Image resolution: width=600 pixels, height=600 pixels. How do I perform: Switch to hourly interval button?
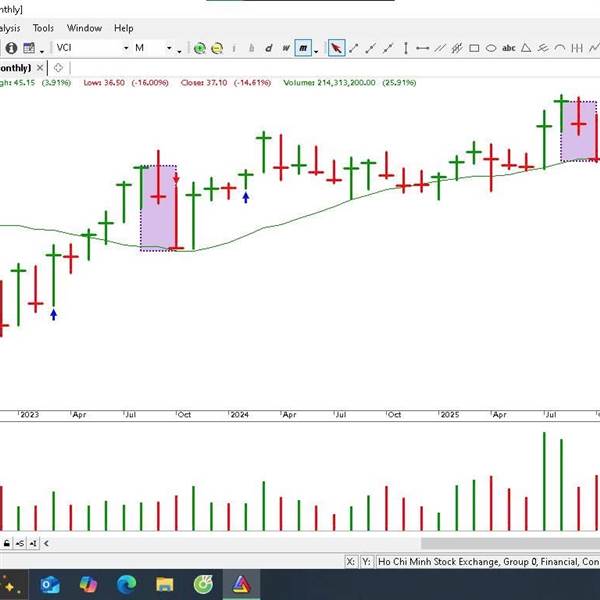pos(251,48)
